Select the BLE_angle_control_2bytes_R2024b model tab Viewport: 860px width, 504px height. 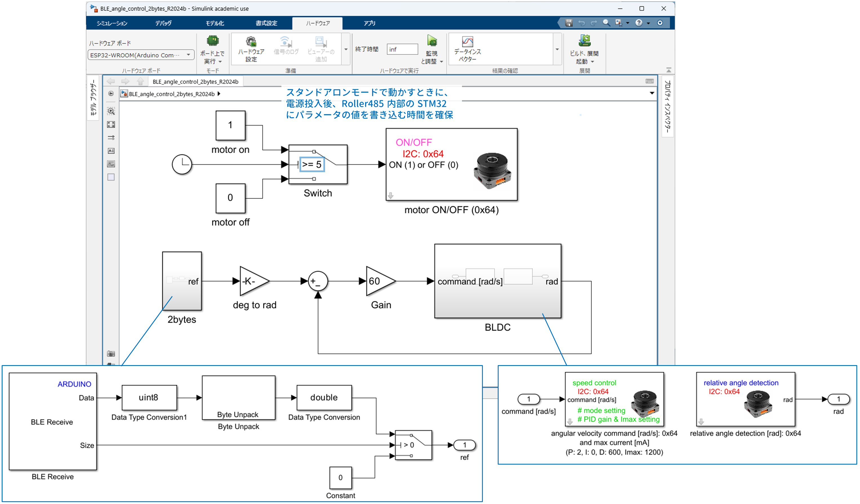(x=195, y=81)
